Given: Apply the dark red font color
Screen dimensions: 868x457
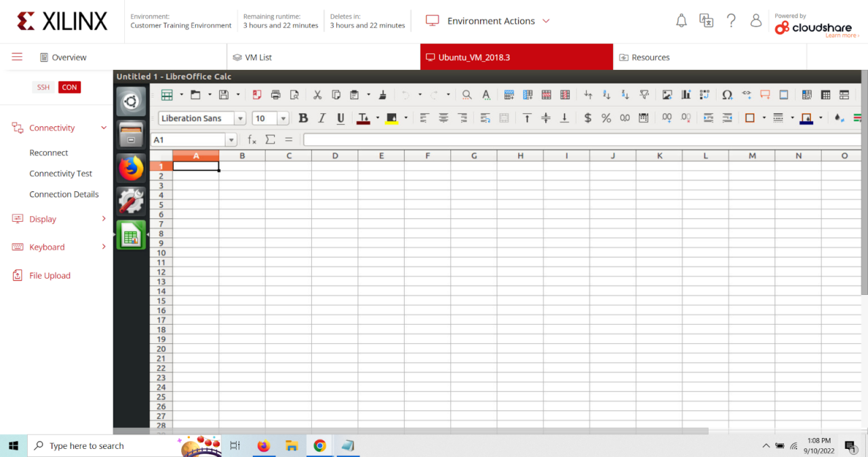Looking at the screenshot, I should 363,118.
